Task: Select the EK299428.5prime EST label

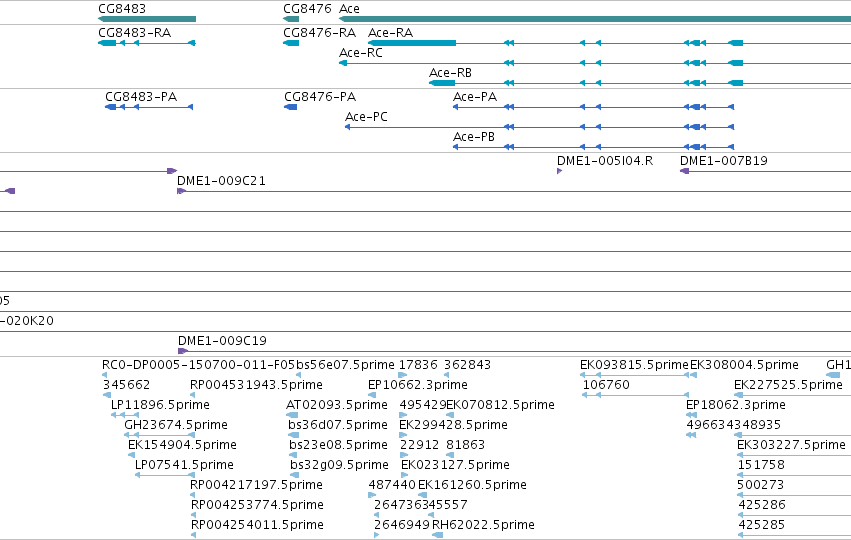Action: (x=454, y=425)
